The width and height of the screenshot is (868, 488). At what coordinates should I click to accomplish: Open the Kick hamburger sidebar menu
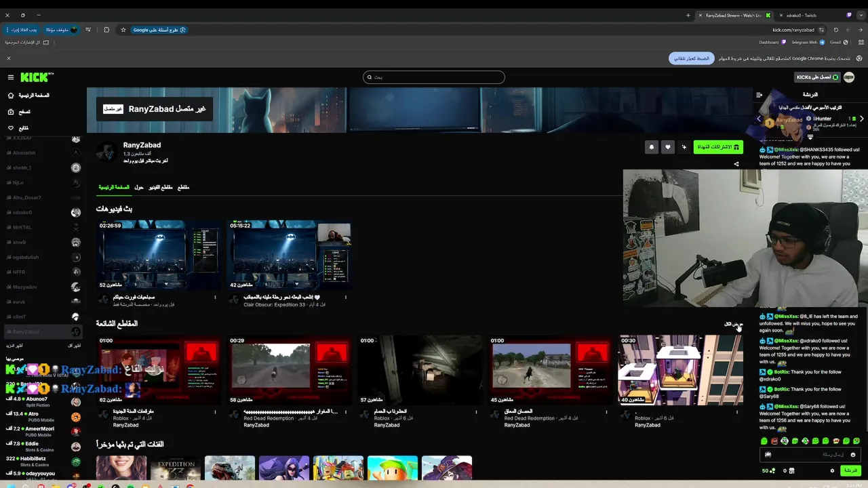(x=10, y=77)
